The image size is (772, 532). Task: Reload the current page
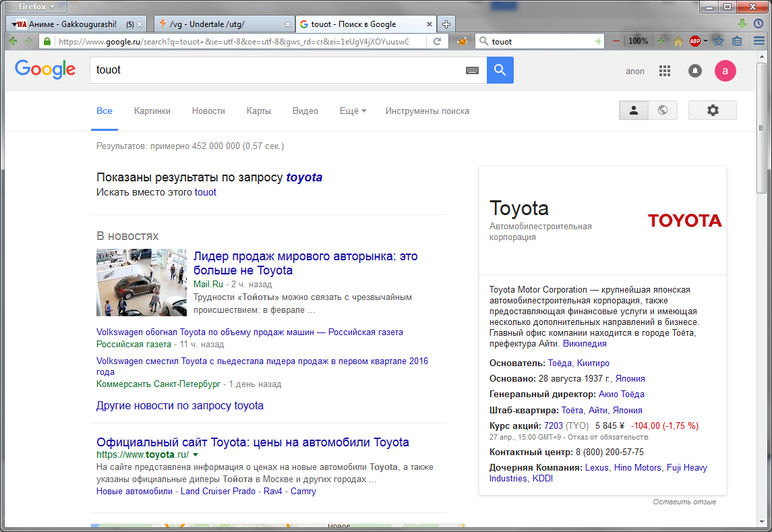(x=437, y=41)
